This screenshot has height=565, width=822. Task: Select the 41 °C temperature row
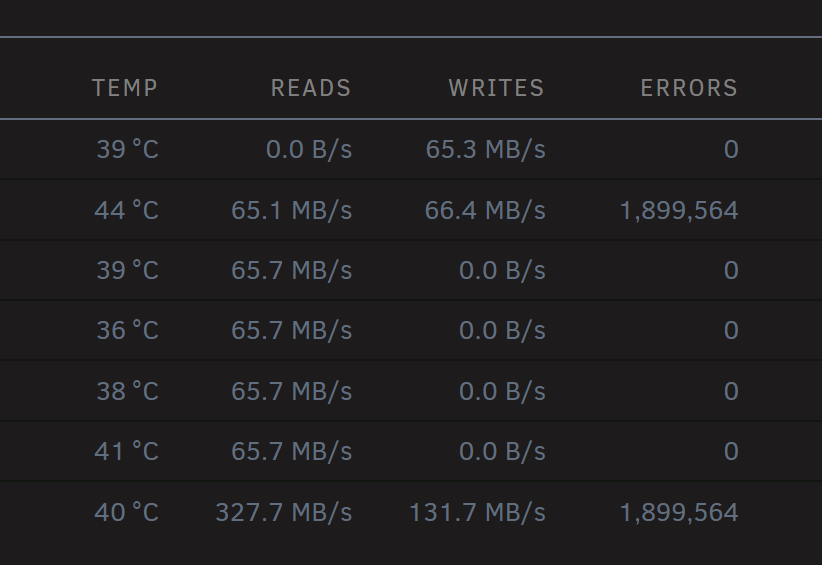coord(411,451)
